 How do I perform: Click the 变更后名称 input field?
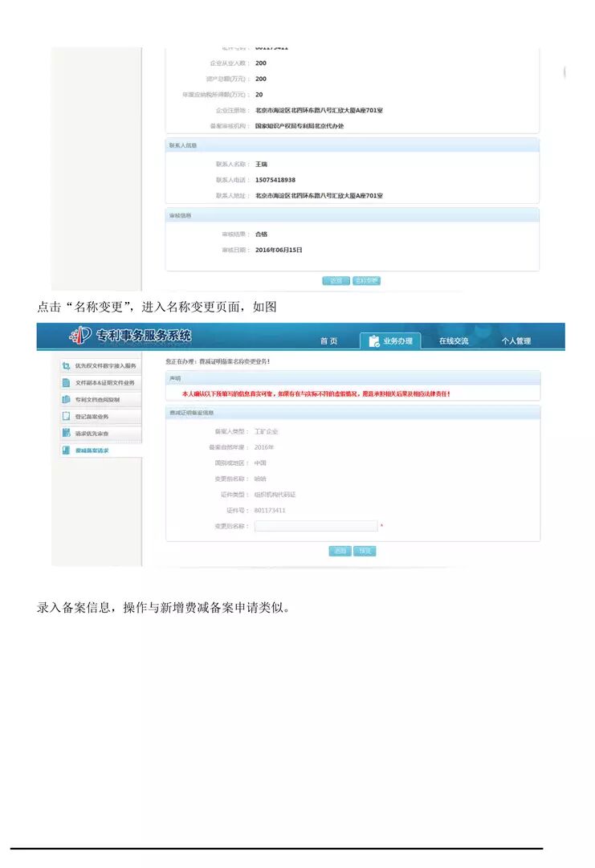click(316, 526)
